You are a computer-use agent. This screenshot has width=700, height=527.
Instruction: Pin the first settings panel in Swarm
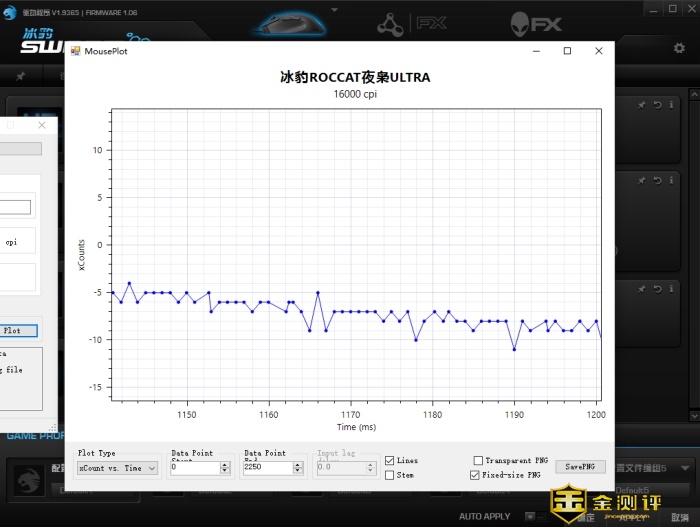click(642, 105)
